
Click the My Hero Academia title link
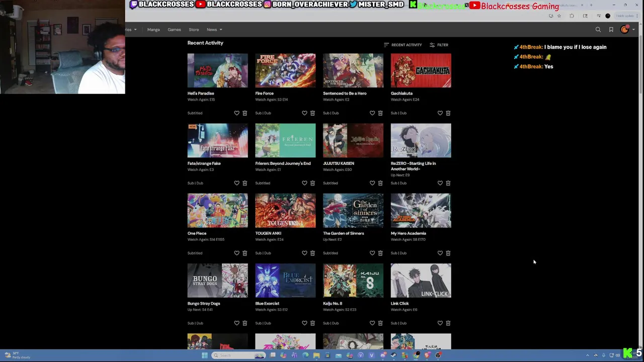409,233
